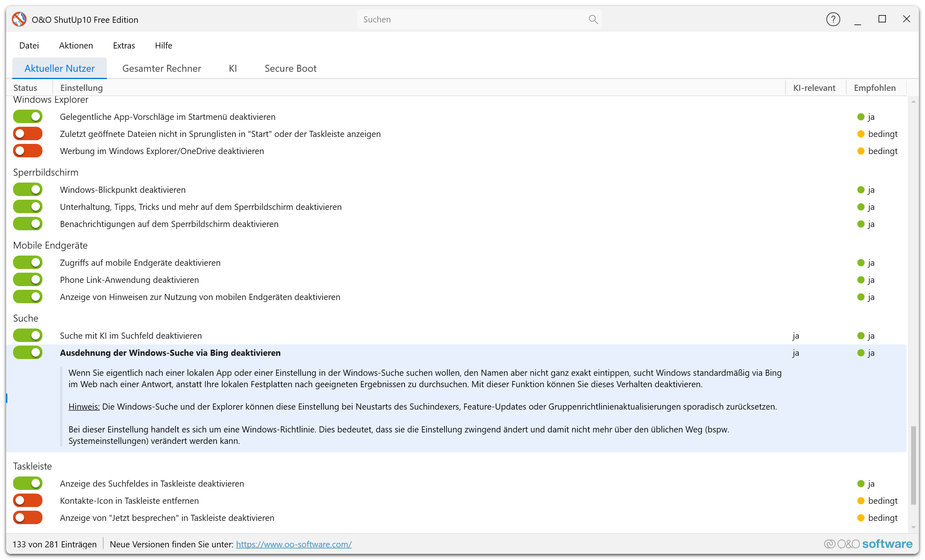This screenshot has width=925, height=560.
Task: Switch to the Secure Boot tab
Action: (290, 68)
